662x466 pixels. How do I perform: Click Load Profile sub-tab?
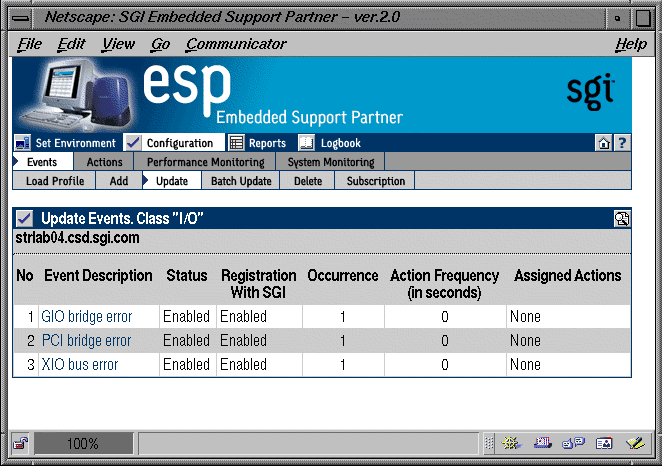pyautogui.click(x=54, y=181)
